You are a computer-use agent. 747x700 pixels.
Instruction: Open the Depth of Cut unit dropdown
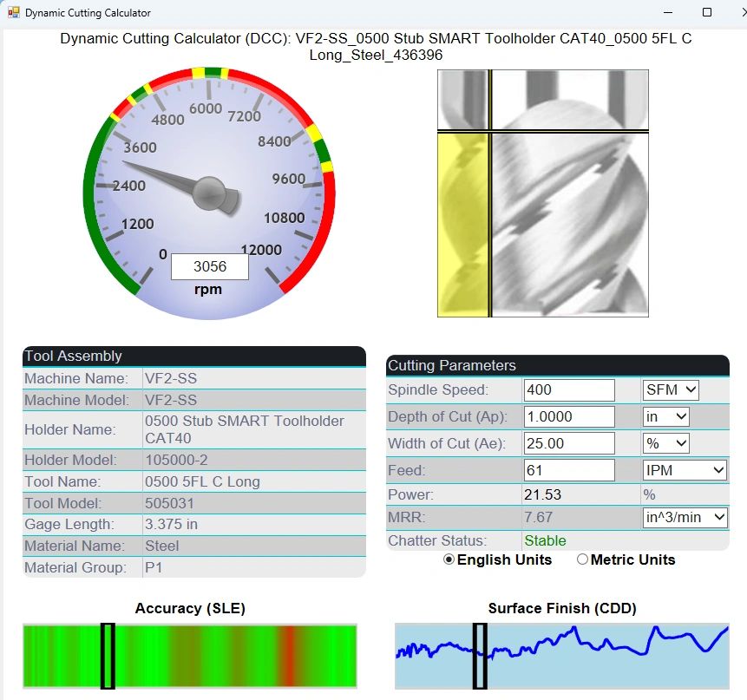pyautogui.click(x=665, y=416)
